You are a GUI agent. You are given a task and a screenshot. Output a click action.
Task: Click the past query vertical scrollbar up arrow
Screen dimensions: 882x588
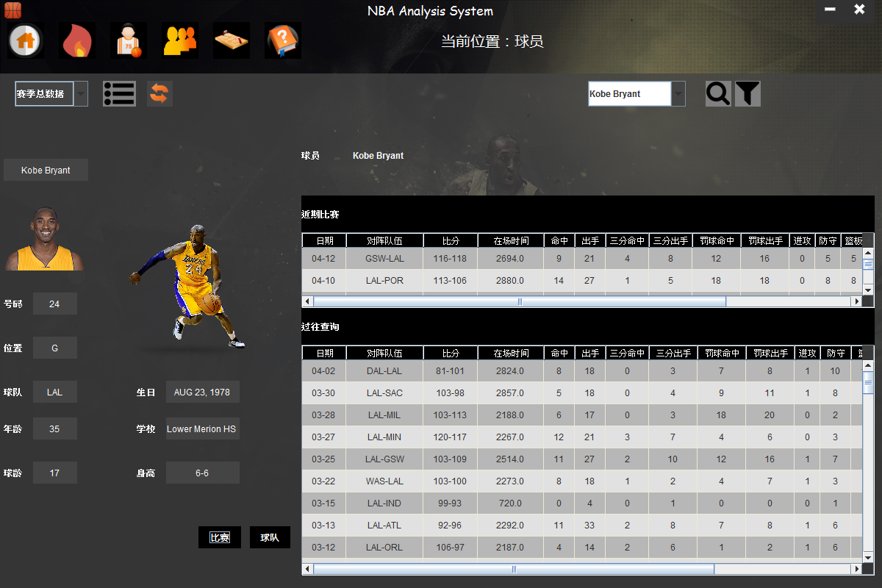(x=868, y=365)
